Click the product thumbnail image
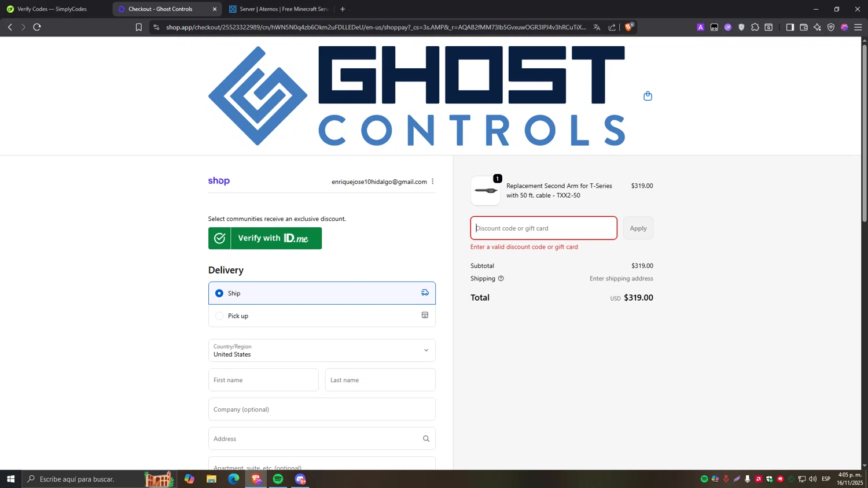 (486, 191)
